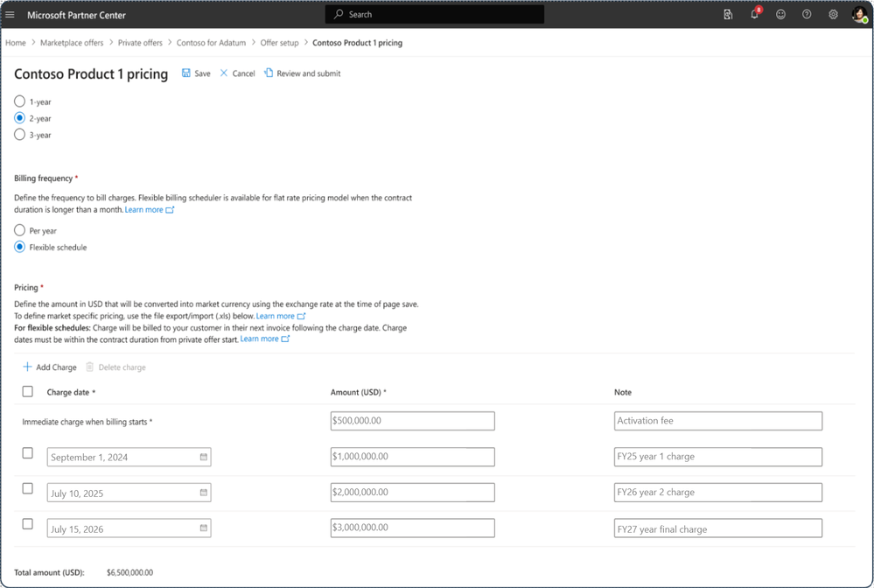The height and width of the screenshot is (588, 874).
Task: Click the Charge date column header
Action: coord(71,392)
